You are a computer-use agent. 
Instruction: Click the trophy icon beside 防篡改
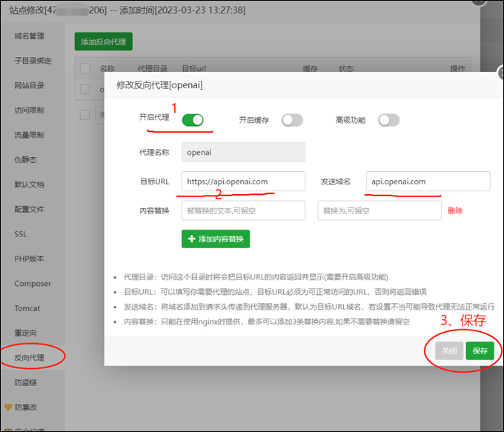[8, 407]
